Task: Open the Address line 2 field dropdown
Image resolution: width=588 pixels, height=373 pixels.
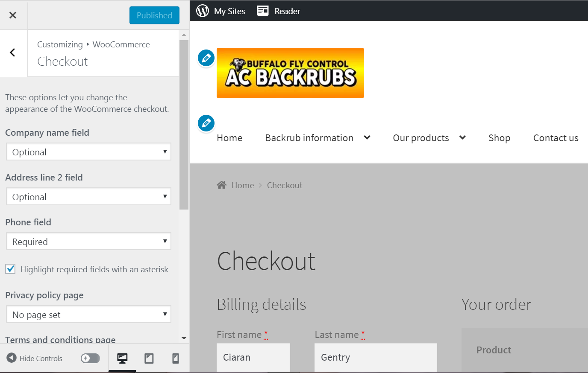Action: 88,197
